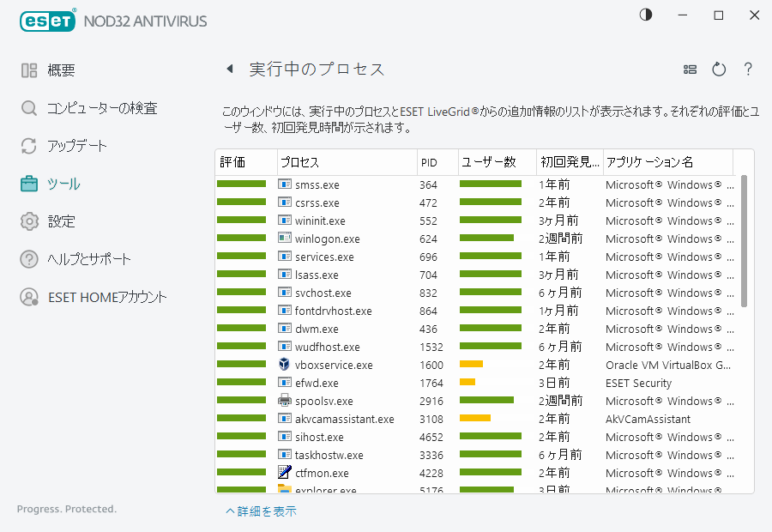772x532 pixels.
Task: Select the vboxservice.exe process row
Action: 334,365
